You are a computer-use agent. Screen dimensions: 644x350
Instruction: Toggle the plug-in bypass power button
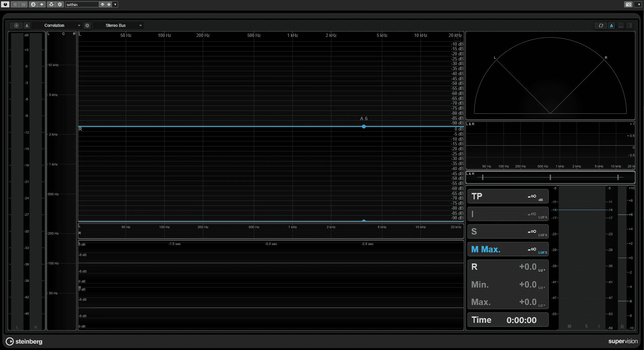coord(5,4)
